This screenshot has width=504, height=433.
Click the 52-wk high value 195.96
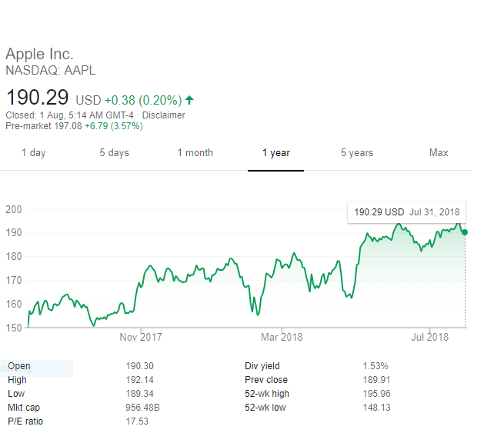(x=376, y=394)
